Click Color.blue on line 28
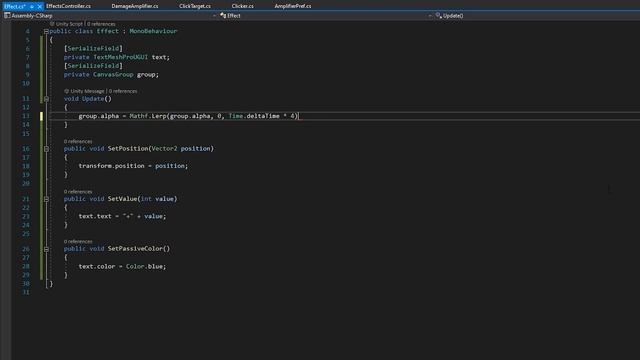Image resolution: width=640 pixels, height=360 pixels. (144, 266)
